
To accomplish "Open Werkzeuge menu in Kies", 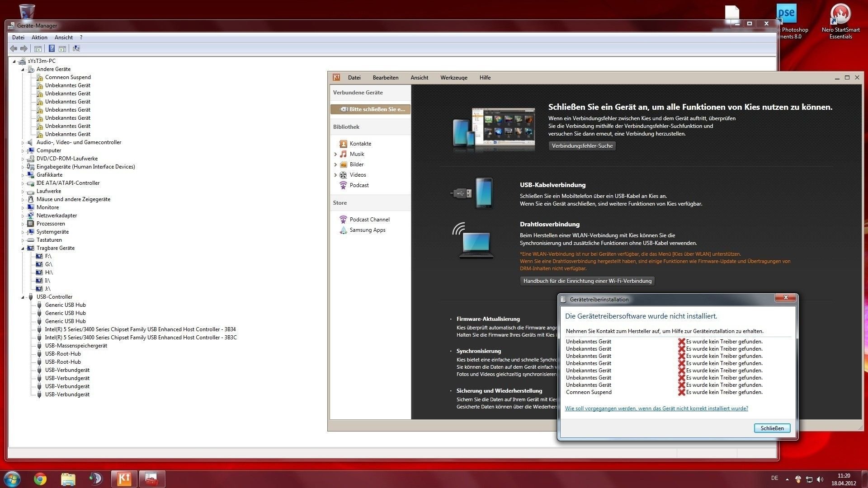I will [454, 78].
